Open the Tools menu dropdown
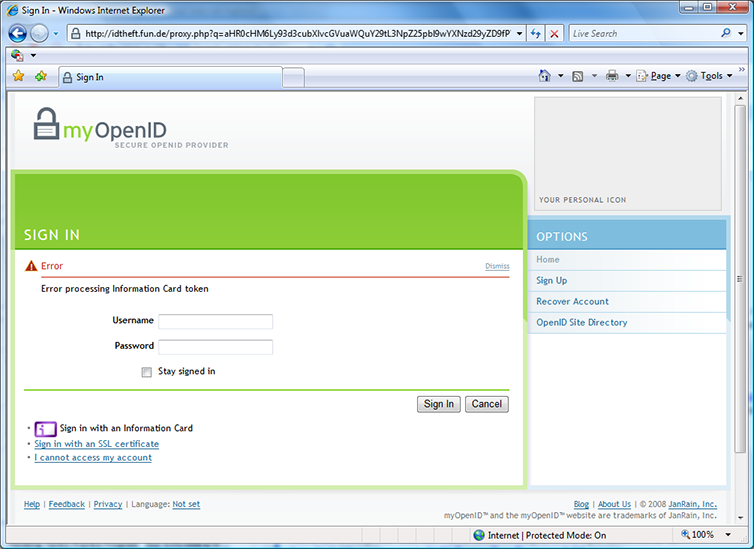This screenshot has height=549, width=754. coord(710,76)
